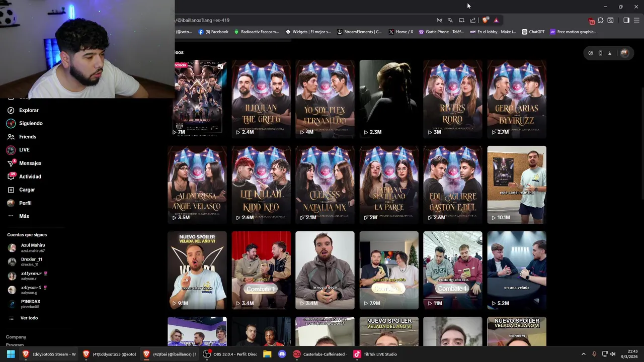Open Lit Killah vs Kidd Keo video
This screenshot has width=644, height=362.
(261, 185)
